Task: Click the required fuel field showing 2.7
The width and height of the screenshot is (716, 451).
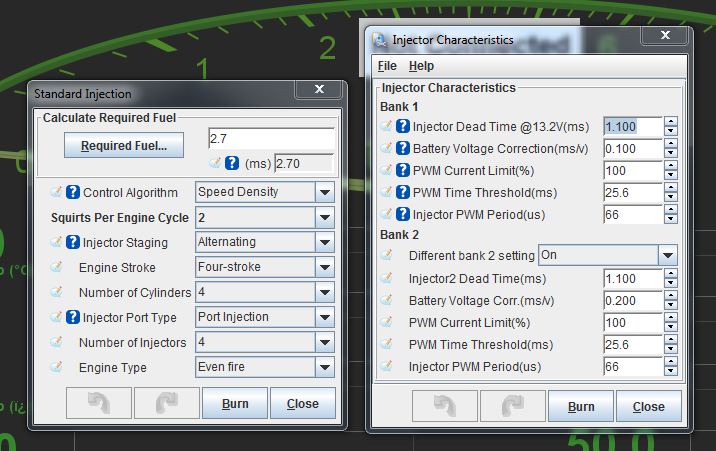Action: [272, 138]
